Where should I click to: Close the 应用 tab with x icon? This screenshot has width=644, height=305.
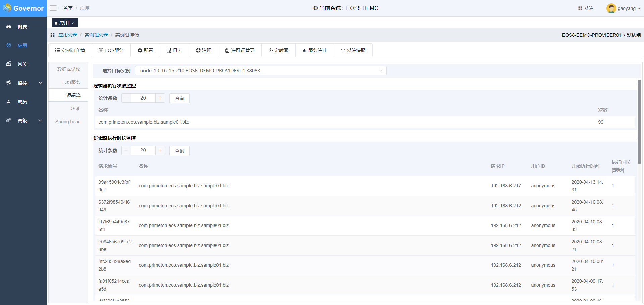(x=73, y=23)
